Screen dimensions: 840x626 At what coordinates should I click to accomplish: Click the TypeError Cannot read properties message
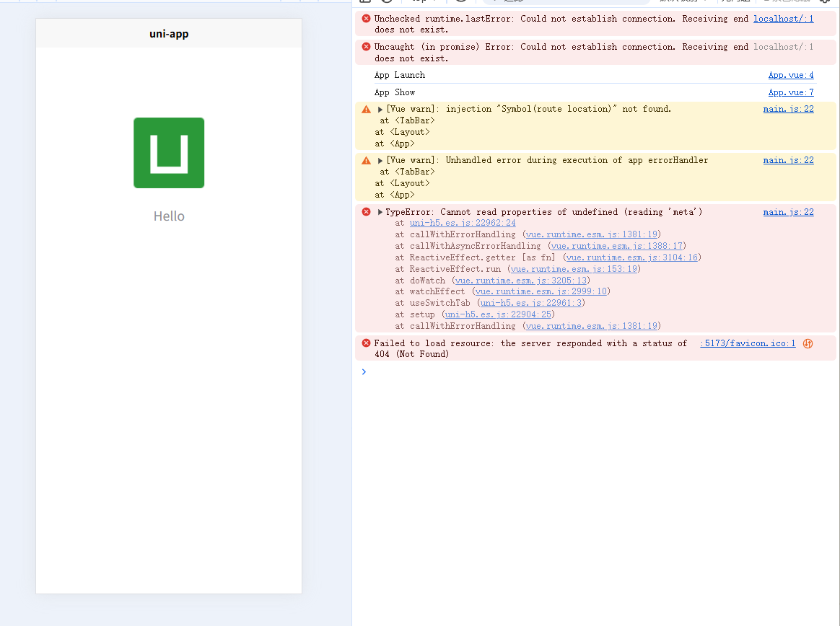543,213
